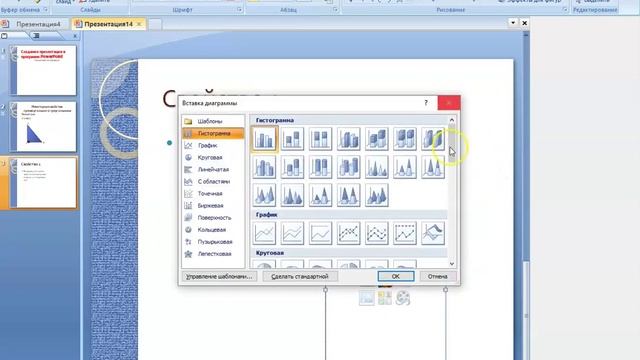Choose the clustered pyramid chart

(292, 195)
